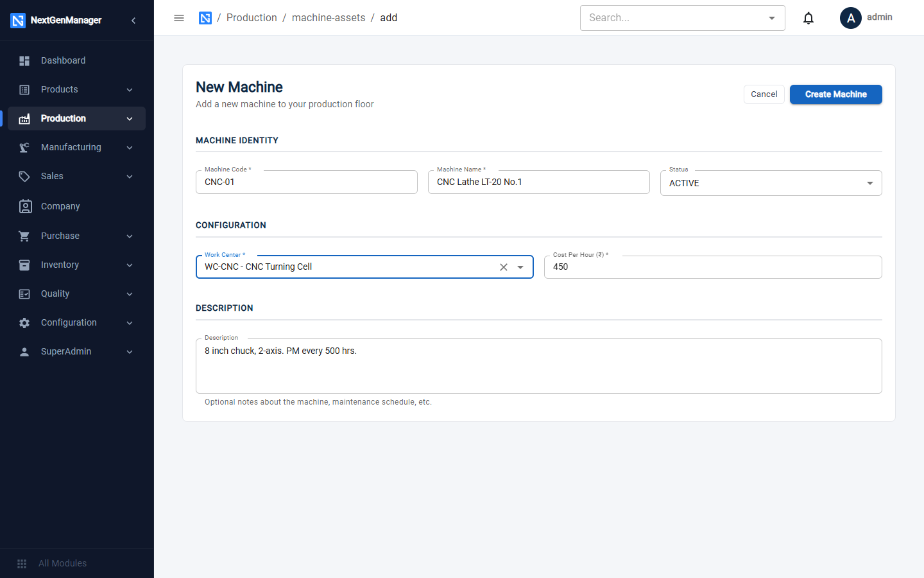Open the search box dropdown arrow
Viewport: 924px width, 578px height.
point(772,18)
